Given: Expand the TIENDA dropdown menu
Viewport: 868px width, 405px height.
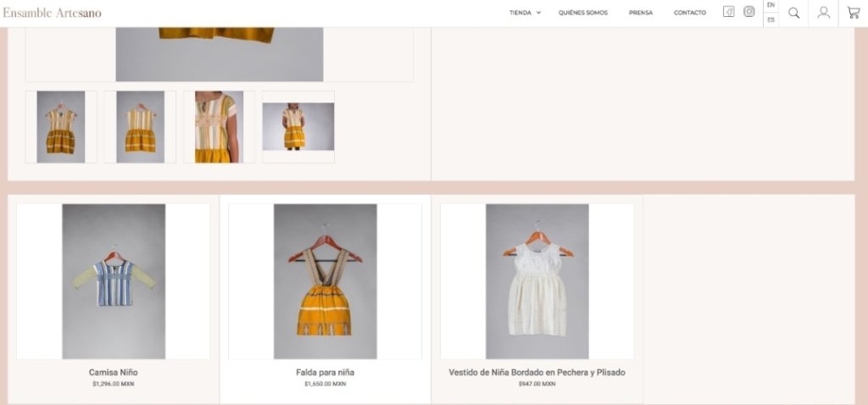Looking at the screenshot, I should pyautogui.click(x=525, y=13).
